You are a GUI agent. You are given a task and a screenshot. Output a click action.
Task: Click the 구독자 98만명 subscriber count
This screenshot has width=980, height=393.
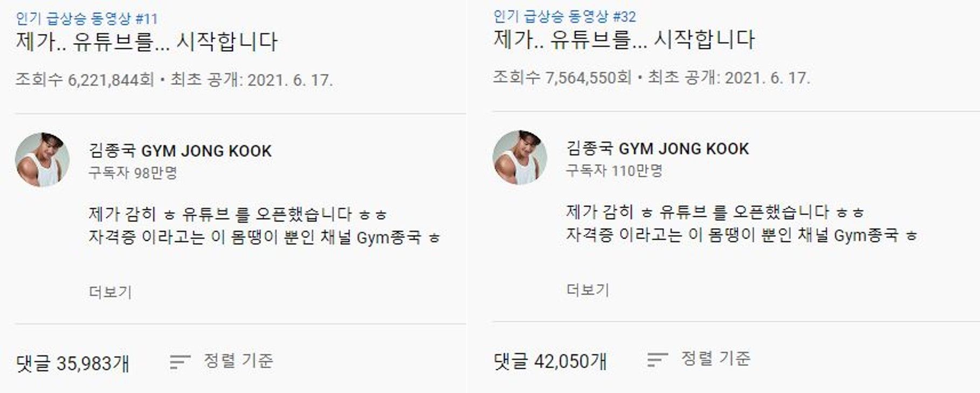(x=133, y=173)
